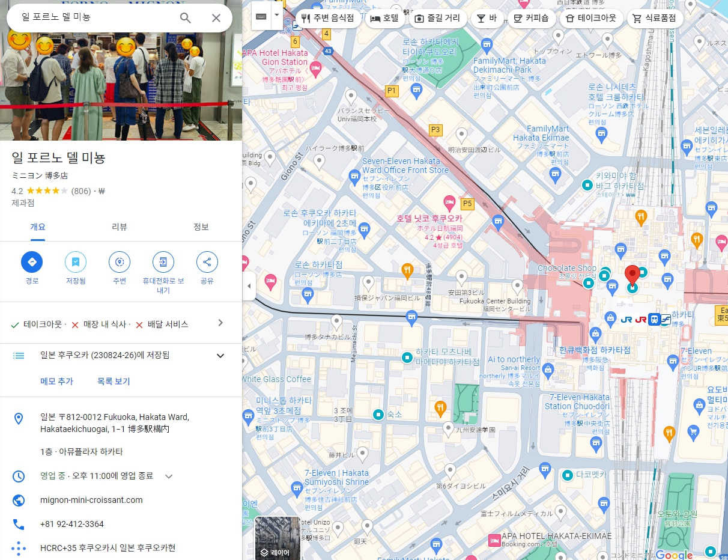The width and height of the screenshot is (728, 560).
Task: Open the input tool dropdown arrow
Action: pos(277,15)
